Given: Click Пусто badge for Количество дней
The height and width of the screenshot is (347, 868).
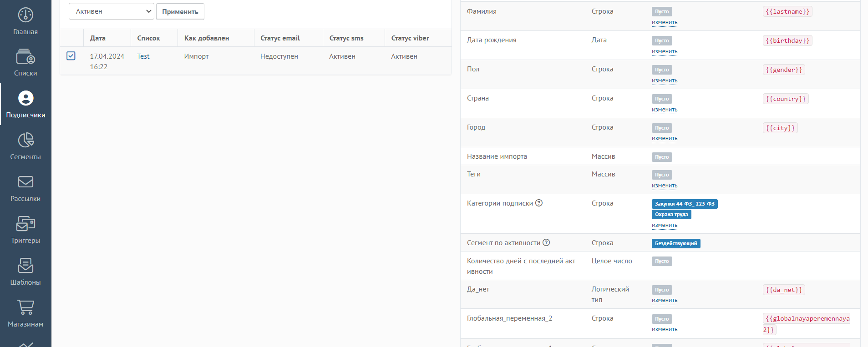Looking at the screenshot, I should [662, 262].
